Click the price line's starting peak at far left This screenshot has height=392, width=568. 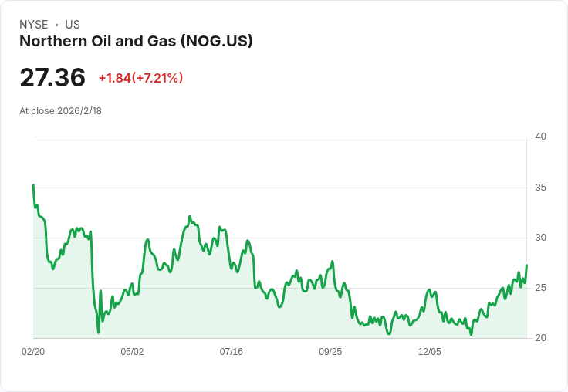[x=33, y=185]
